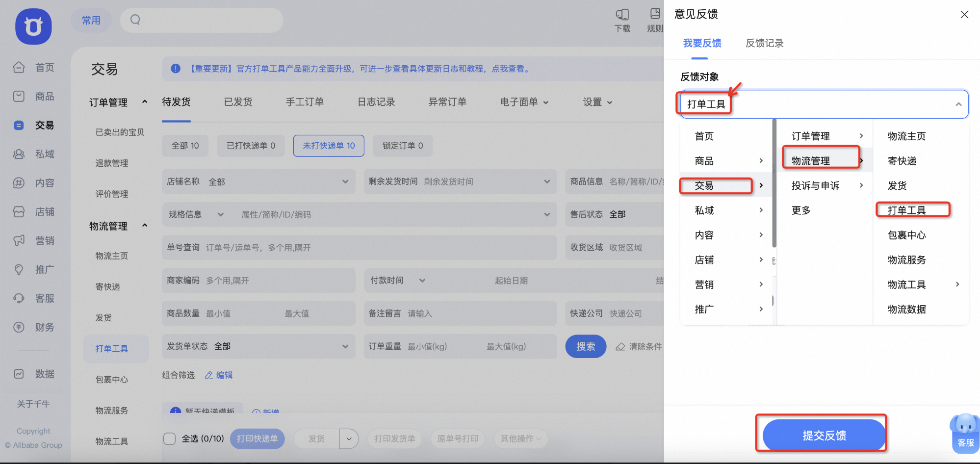Viewport: 980px width, 464px height.
Task: Collapse the 订单管理 sidebar group
Action: pyautogui.click(x=145, y=102)
